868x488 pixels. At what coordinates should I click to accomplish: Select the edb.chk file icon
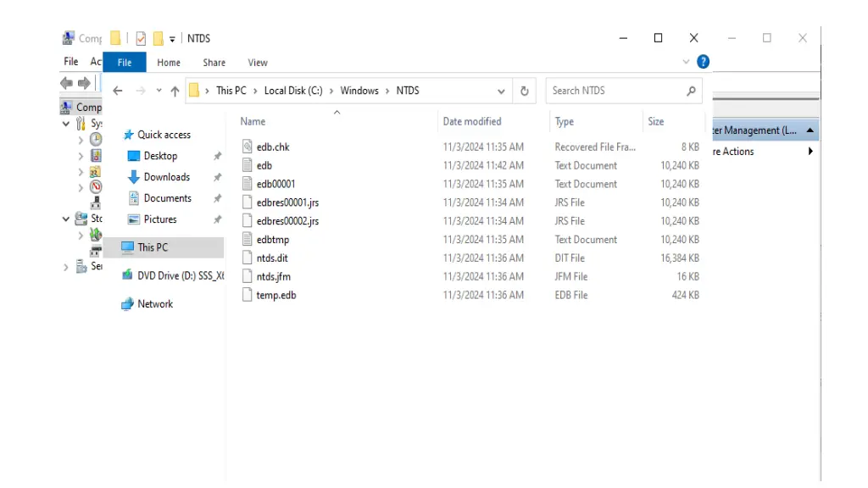[x=247, y=147]
